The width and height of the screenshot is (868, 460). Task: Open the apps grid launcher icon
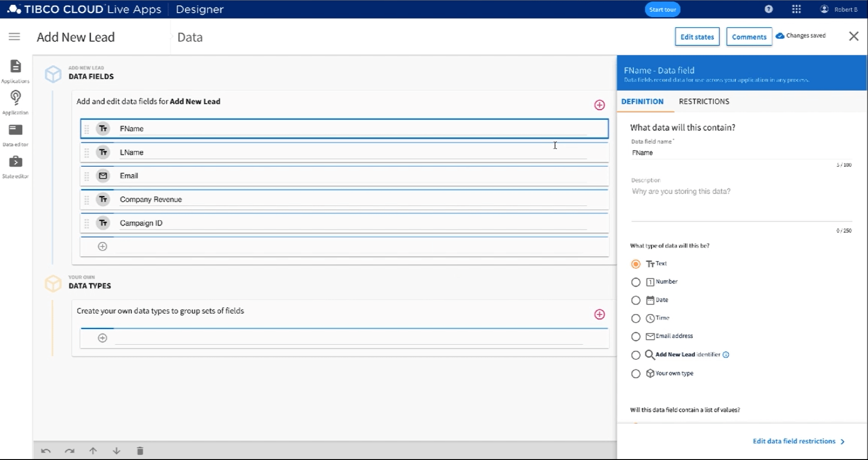tap(796, 9)
